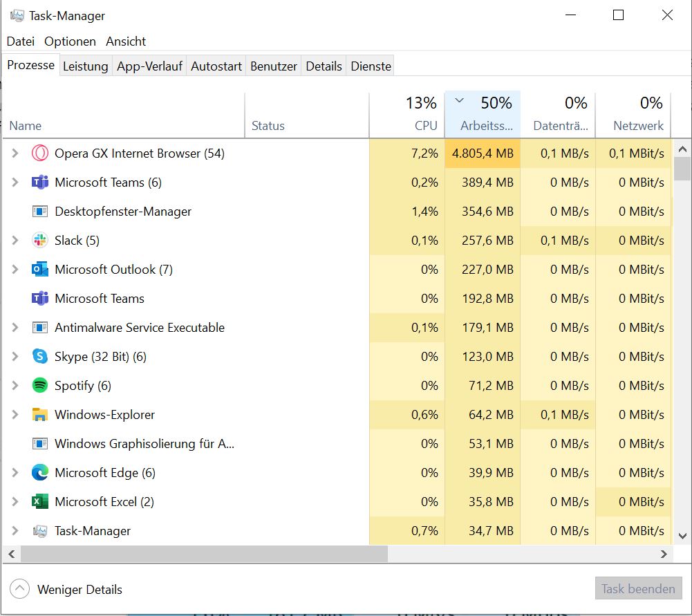The width and height of the screenshot is (692, 616).
Task: Switch to the Leistung tab
Action: tap(86, 66)
